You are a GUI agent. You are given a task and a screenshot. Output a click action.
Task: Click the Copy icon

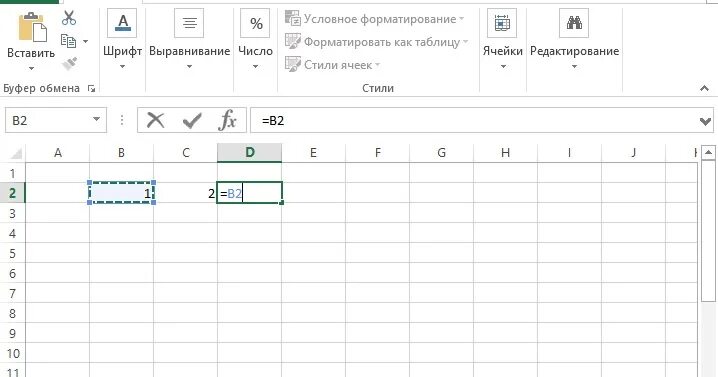pyautogui.click(x=69, y=41)
